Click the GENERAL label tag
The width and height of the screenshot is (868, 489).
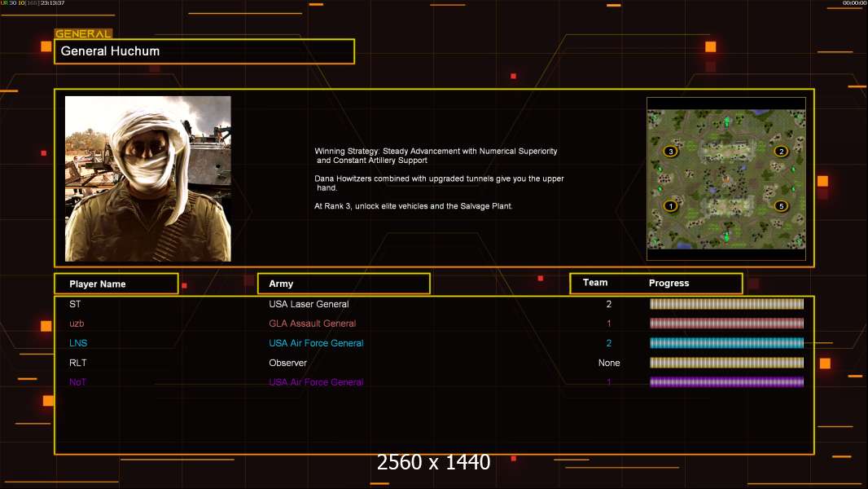83,33
